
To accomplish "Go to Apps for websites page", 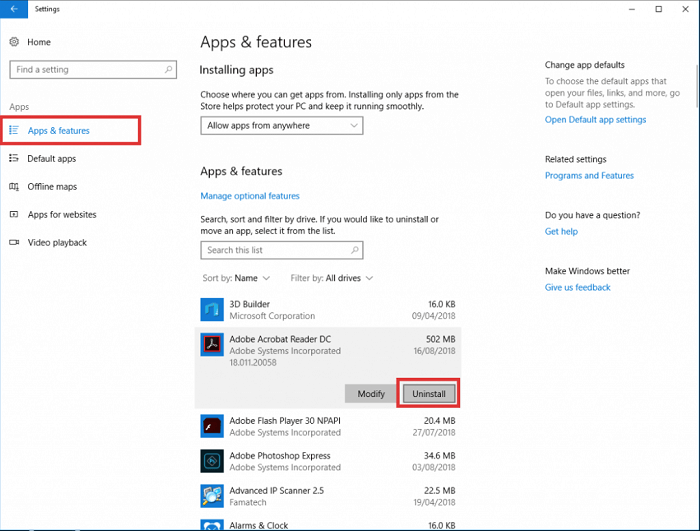I will [62, 214].
